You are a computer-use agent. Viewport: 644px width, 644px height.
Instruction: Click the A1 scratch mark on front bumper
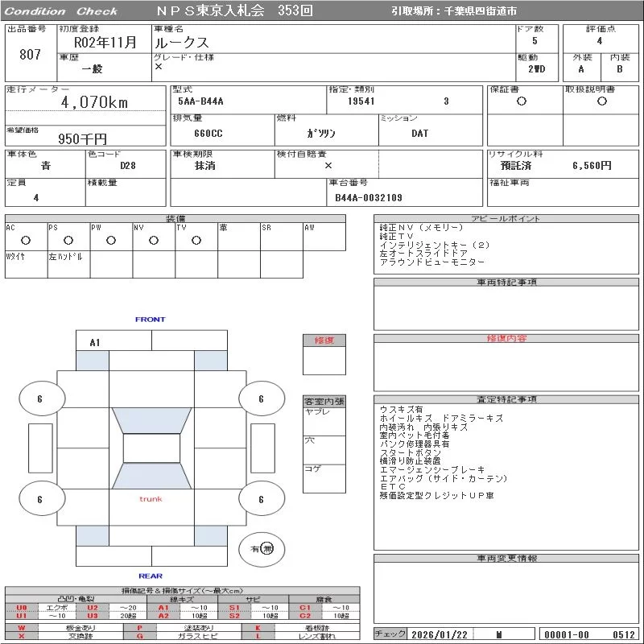95,343
